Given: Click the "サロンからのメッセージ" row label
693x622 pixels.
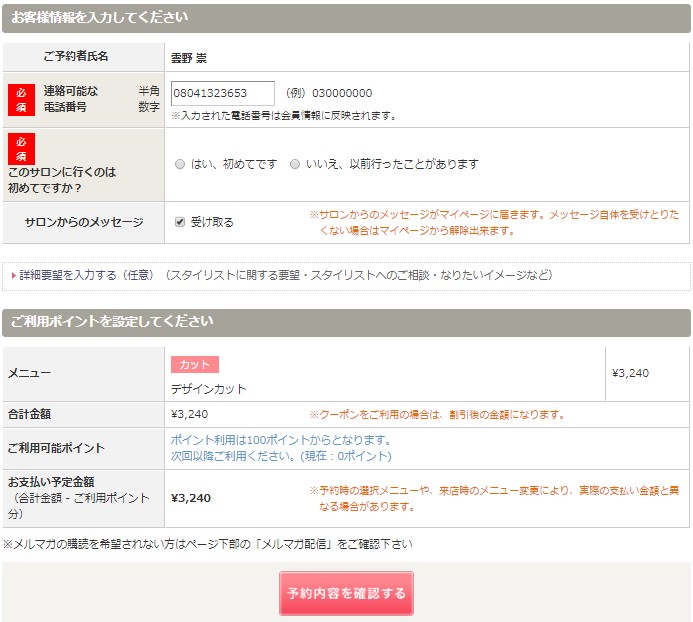Looking at the screenshot, I should point(84,222).
